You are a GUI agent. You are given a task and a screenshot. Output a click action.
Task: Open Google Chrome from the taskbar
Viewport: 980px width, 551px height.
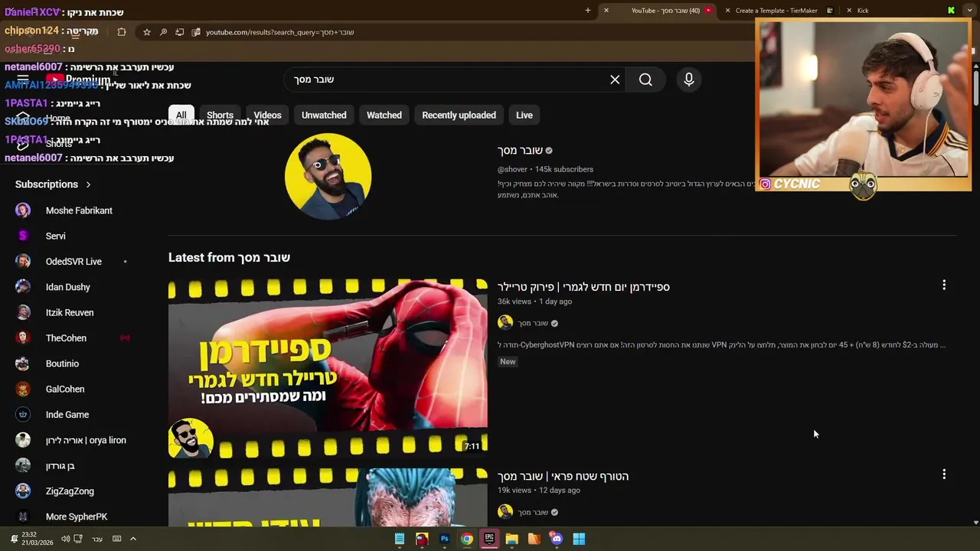coord(467,539)
